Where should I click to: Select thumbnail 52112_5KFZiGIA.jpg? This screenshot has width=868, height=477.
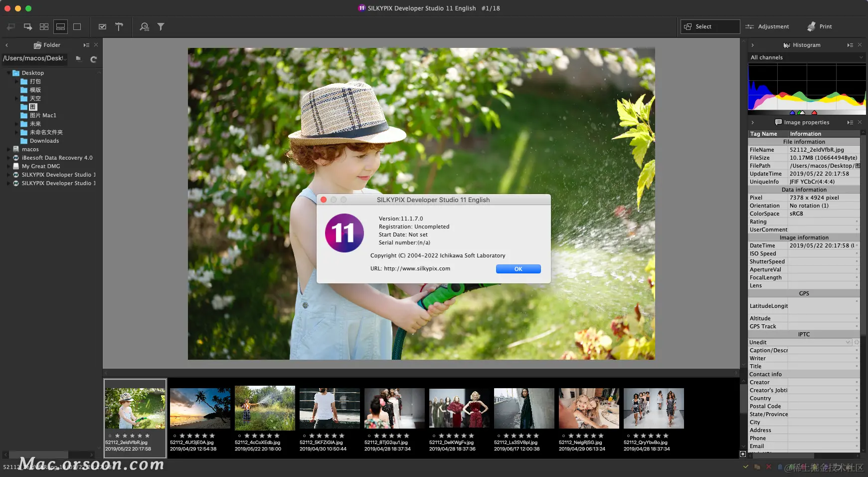point(330,408)
